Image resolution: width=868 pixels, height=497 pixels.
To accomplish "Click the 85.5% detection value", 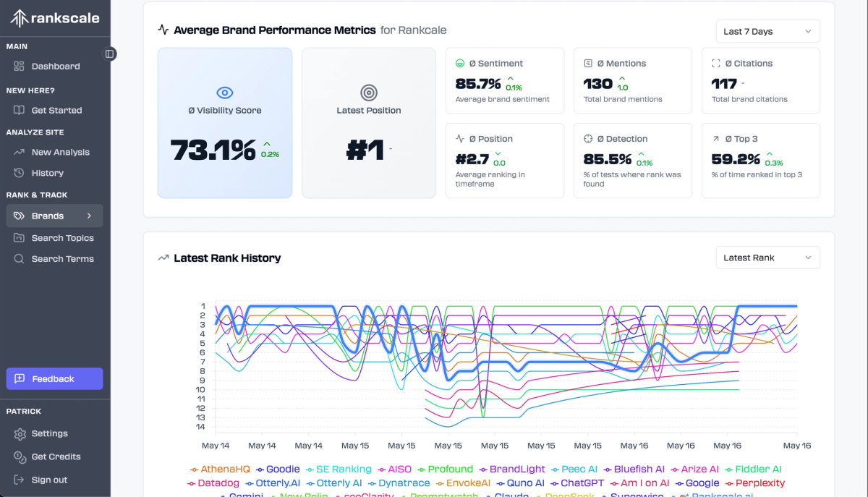I will (608, 159).
